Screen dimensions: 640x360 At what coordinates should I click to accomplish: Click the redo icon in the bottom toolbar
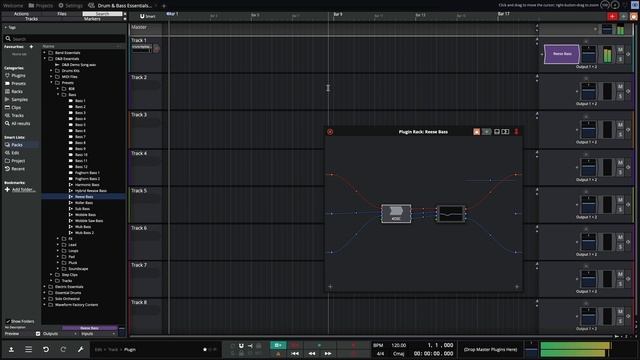coord(63,349)
